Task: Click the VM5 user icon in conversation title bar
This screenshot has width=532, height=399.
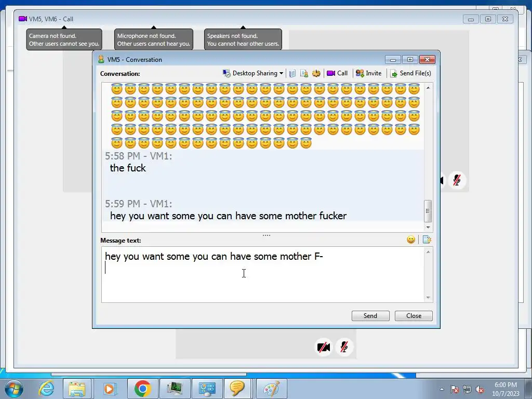Action: pos(101,59)
